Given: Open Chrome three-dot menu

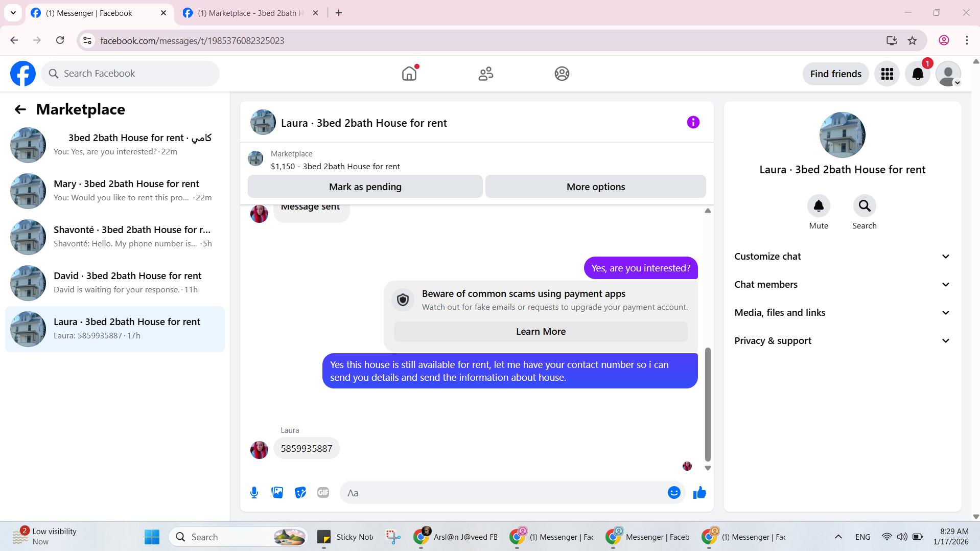Looking at the screenshot, I should [x=967, y=40].
